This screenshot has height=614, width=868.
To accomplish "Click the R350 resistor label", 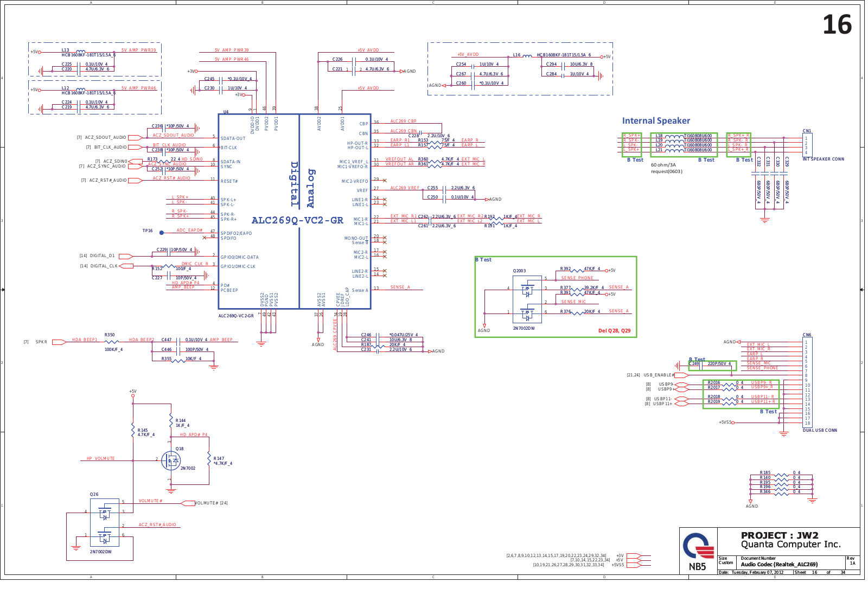I will pyautogui.click(x=110, y=335).
